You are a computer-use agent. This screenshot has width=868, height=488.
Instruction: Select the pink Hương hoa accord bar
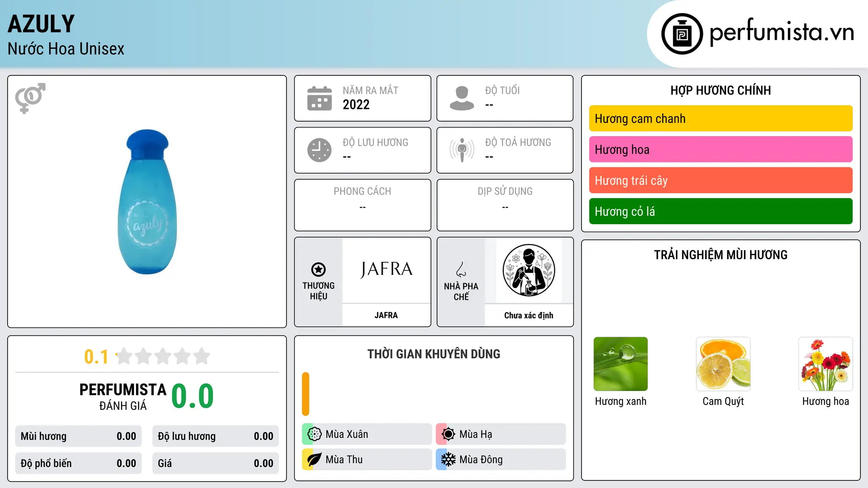pyautogui.click(x=721, y=150)
